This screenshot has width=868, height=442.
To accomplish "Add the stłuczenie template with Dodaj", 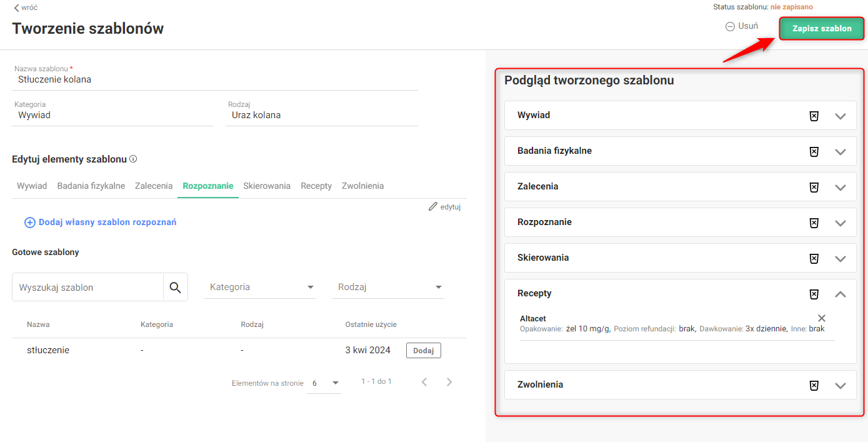I will (423, 351).
